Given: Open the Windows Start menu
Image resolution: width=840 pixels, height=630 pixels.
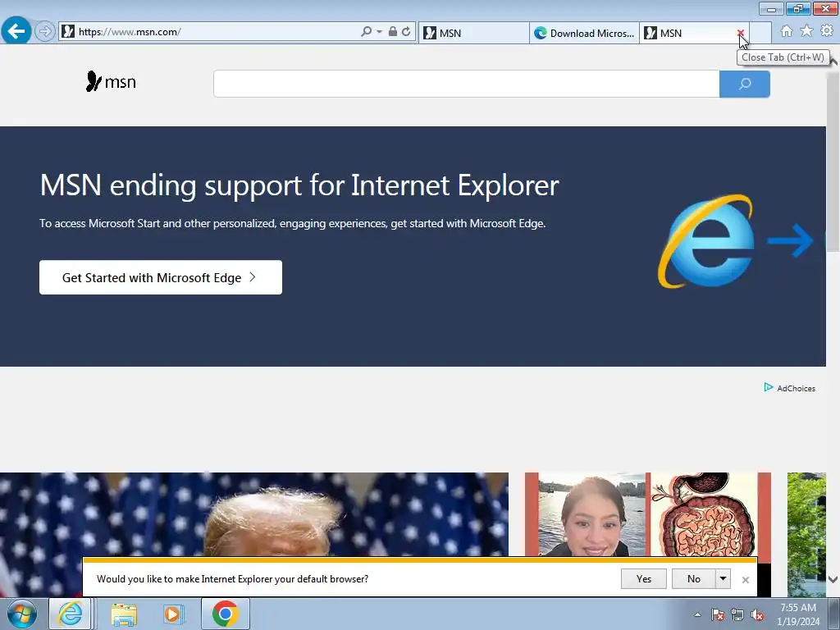Looking at the screenshot, I should tap(22, 614).
